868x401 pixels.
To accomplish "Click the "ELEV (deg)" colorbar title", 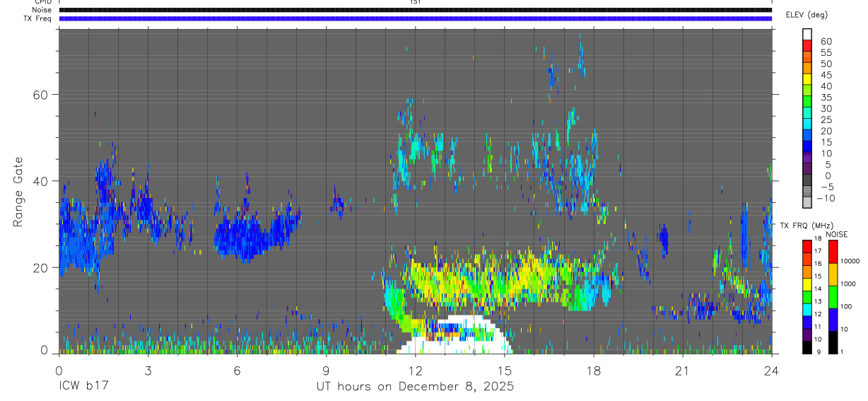I will 807,15.
